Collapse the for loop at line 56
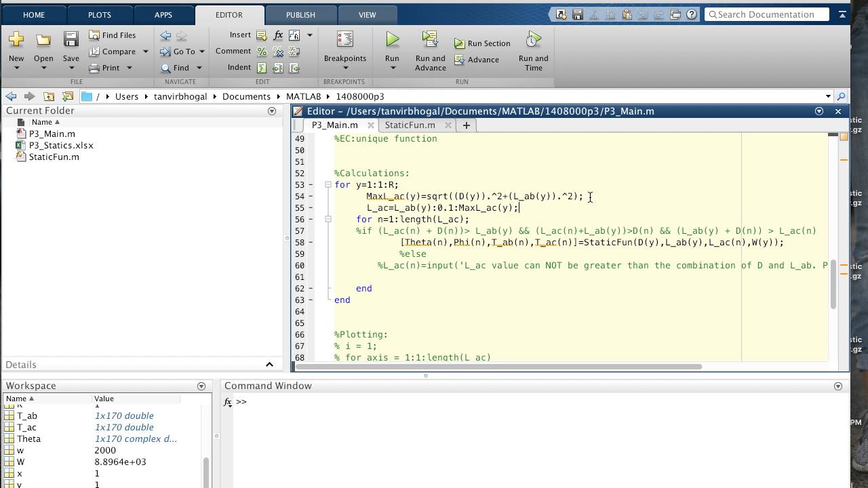Screen dimensions: 868x488 328,220
